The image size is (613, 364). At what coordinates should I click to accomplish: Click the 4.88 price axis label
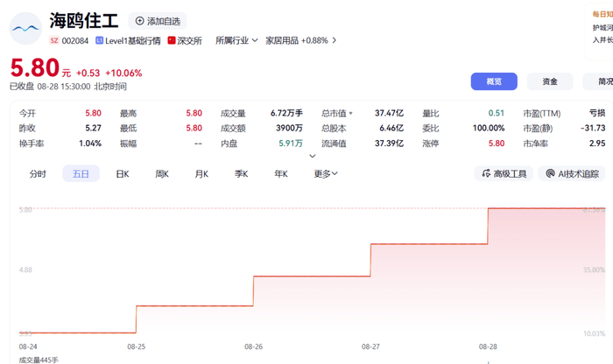pos(25,269)
